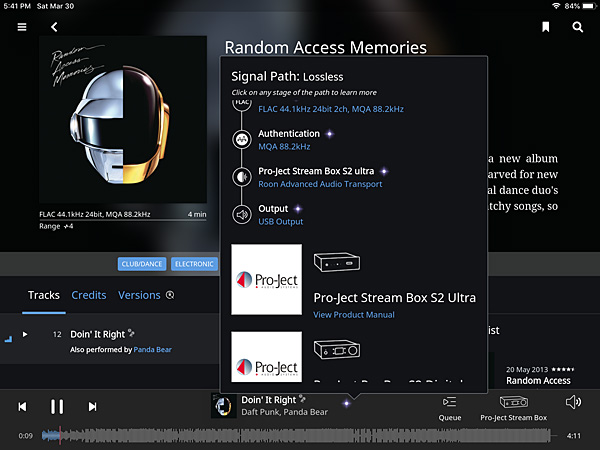Click the Pro-Ject logo for Stream Box S2 Ultra
The image size is (600, 450).
266,279
